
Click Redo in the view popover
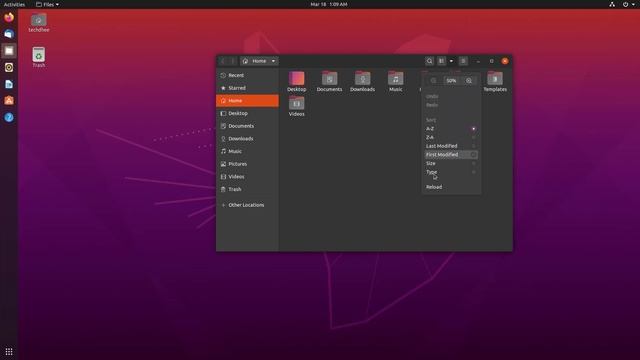tap(451, 105)
